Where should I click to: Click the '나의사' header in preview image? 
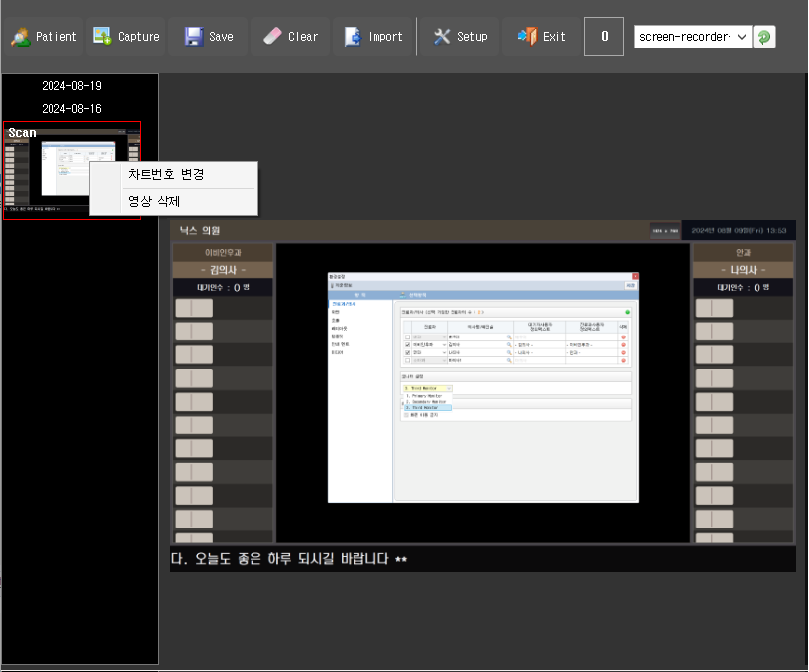(x=742, y=269)
